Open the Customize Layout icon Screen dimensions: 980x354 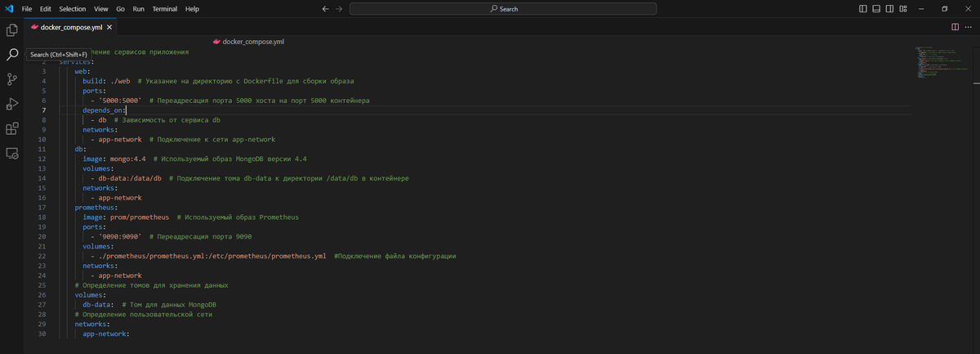click(903, 8)
